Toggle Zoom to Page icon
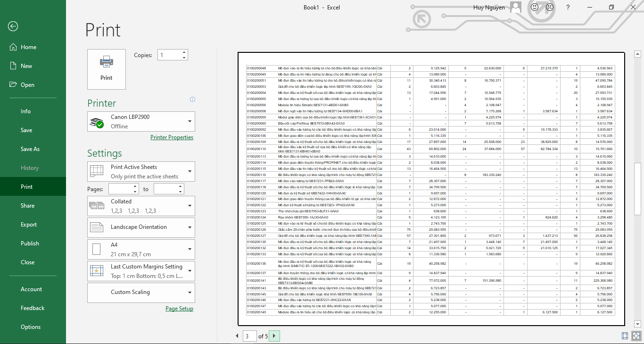This screenshot has width=644, height=344. 636,336
